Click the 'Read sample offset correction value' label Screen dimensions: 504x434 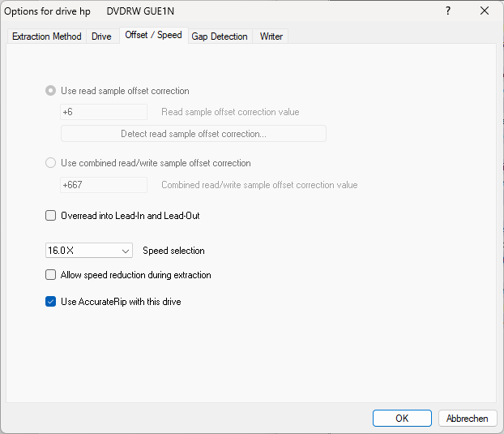230,112
